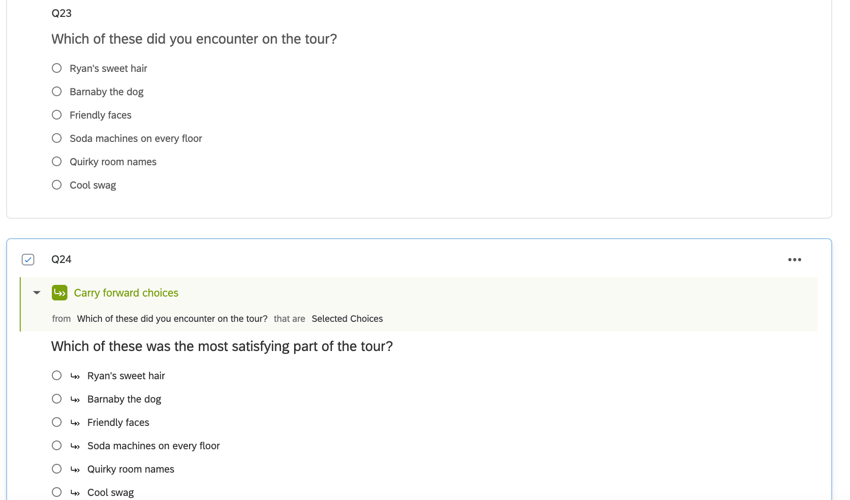This screenshot has height=500, width=850.
Task: Toggle the Q24 question checkbox
Action: point(28,260)
